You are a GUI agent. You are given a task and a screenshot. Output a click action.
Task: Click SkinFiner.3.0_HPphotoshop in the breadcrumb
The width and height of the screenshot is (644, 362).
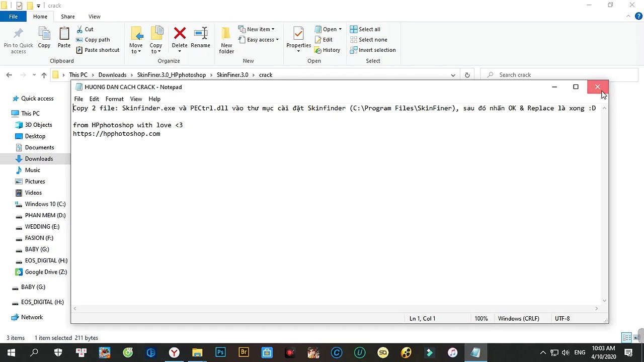pyautogui.click(x=172, y=75)
